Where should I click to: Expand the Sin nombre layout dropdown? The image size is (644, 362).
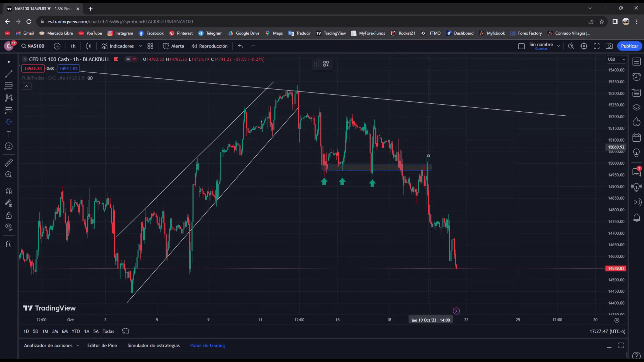click(558, 46)
